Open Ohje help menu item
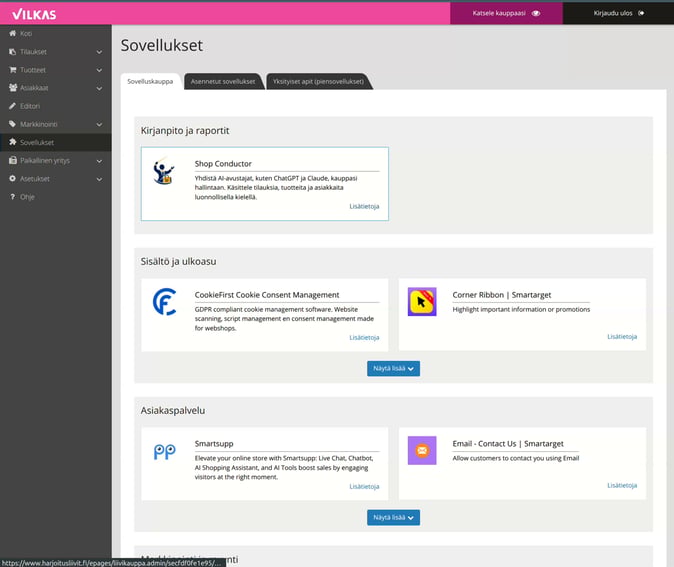Image resolution: width=674 pixels, height=567 pixels. pyautogui.click(x=56, y=196)
